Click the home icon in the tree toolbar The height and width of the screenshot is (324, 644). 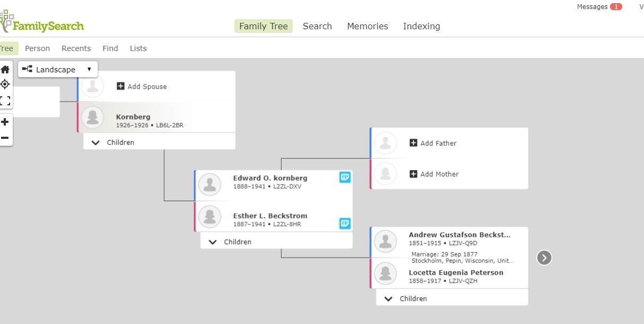5,70
